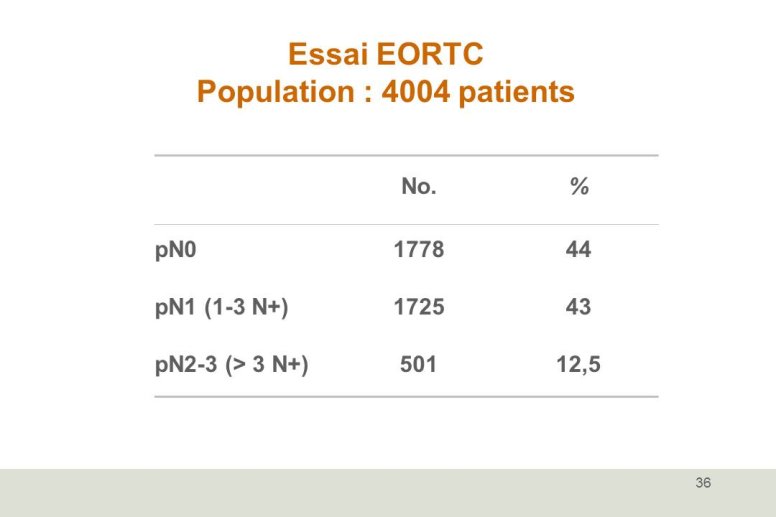776x517 pixels.
Task: Click the 'No.' column header
Action: pyautogui.click(x=419, y=187)
